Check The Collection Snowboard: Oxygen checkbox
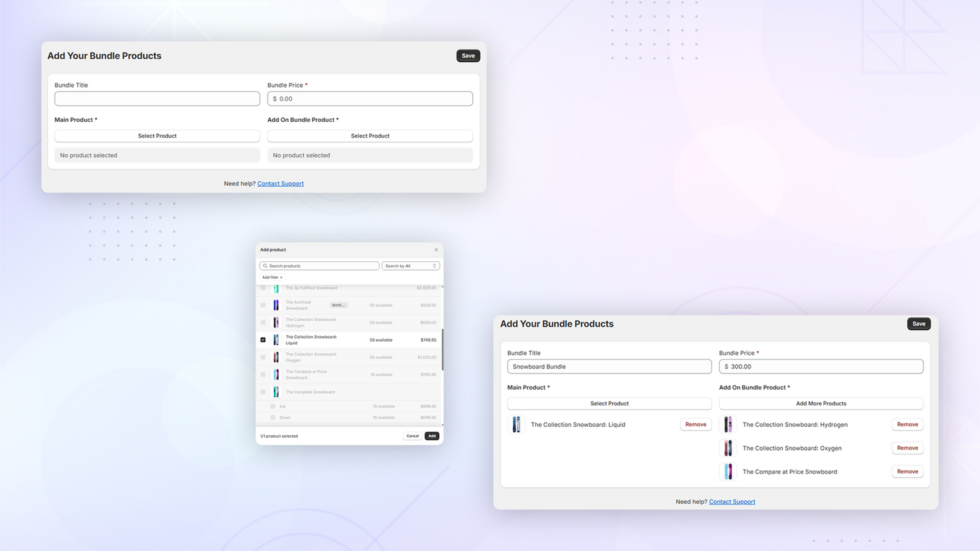The height and width of the screenshot is (551, 980). (263, 357)
